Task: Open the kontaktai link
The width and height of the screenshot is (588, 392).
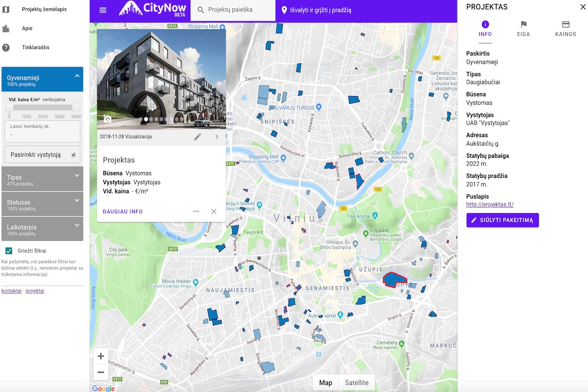Action: pyautogui.click(x=11, y=291)
